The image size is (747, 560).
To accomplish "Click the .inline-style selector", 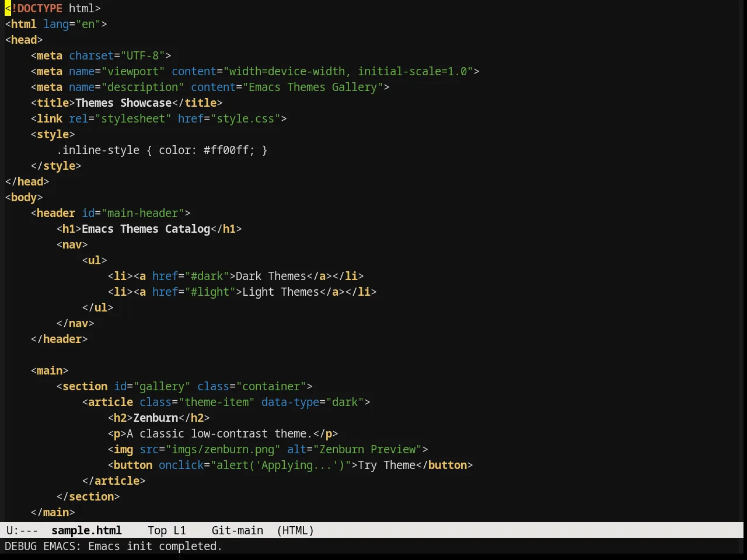I will 98,150.
